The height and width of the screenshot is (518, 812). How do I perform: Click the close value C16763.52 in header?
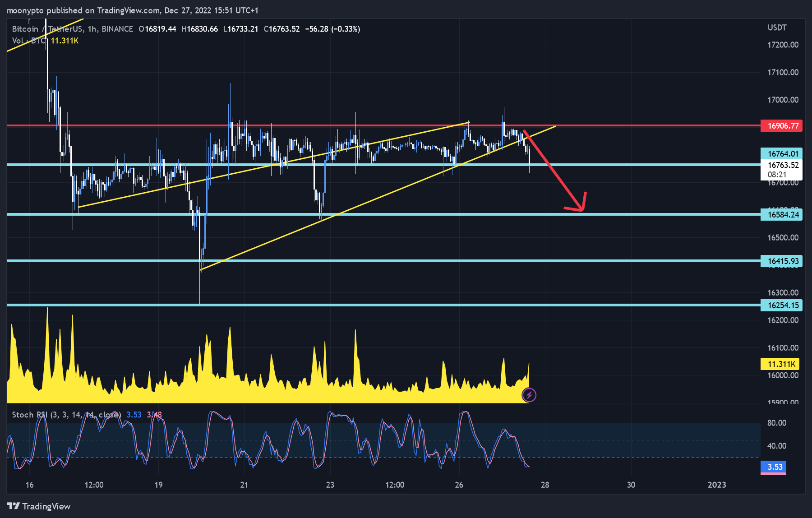coord(281,29)
